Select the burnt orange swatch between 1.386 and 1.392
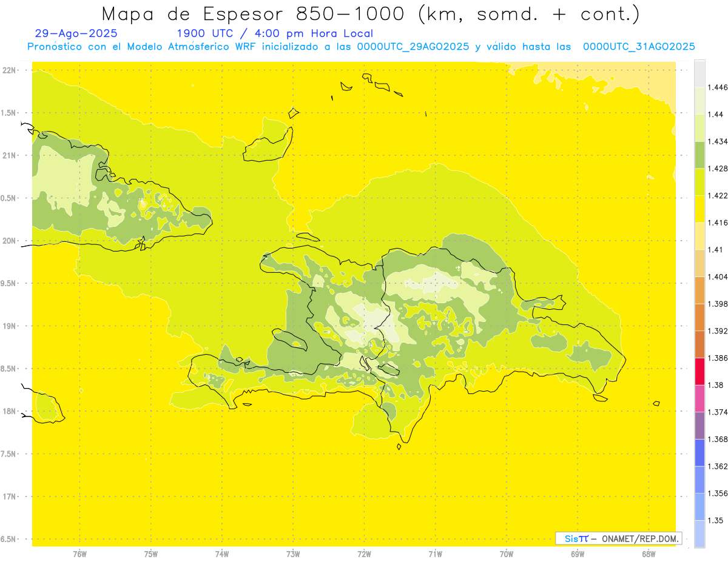Screen dimensions: 728x562 (699, 344)
